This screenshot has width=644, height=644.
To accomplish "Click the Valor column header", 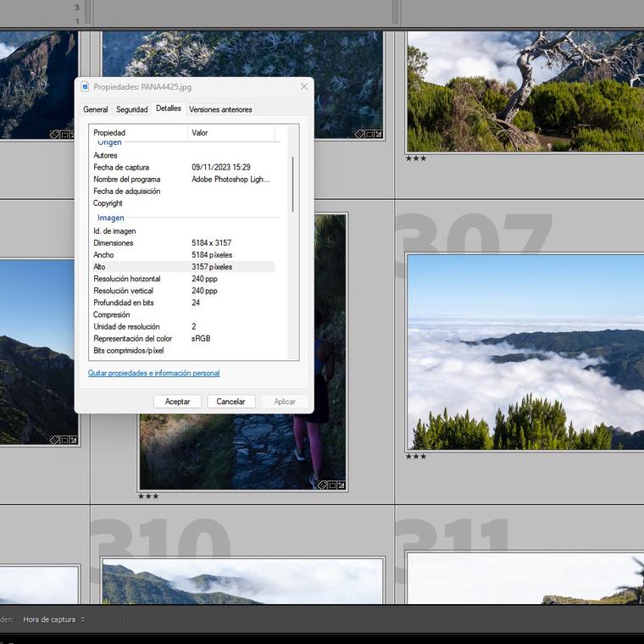I will tap(230, 133).
